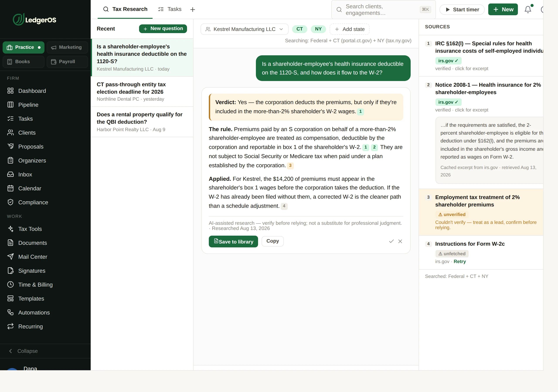Click citation 1 in the Verdict box
Viewport: 558px width, 392px height.
tap(361, 112)
